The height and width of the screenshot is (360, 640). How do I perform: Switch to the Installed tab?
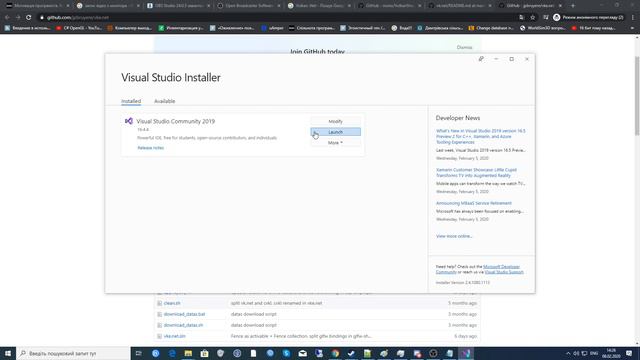(x=131, y=101)
